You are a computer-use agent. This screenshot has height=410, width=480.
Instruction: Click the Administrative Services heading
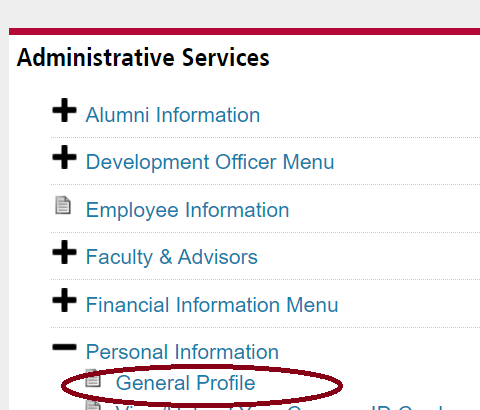143,58
